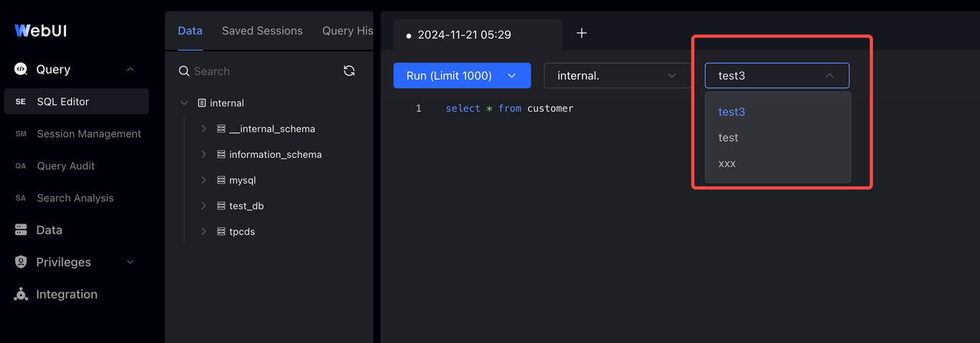Click the refresh icon beside the search box
Image resolution: width=980 pixels, height=343 pixels.
tap(349, 71)
